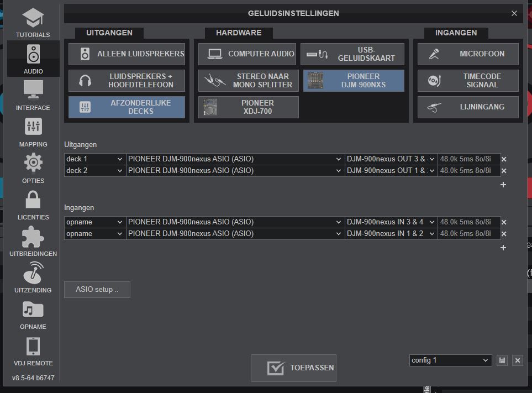Screen dimensions: 532x393
Task: Select the Audio settings sidebar icon
Action: coord(33,59)
